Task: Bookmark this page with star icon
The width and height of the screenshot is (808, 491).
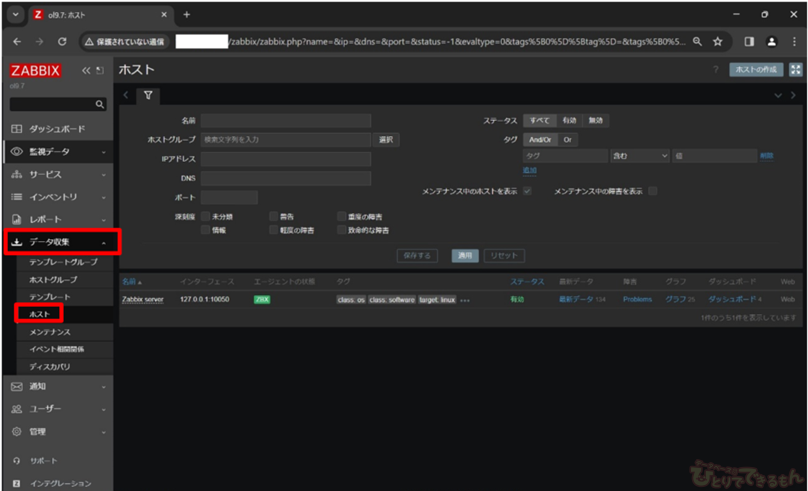Action: (718, 42)
